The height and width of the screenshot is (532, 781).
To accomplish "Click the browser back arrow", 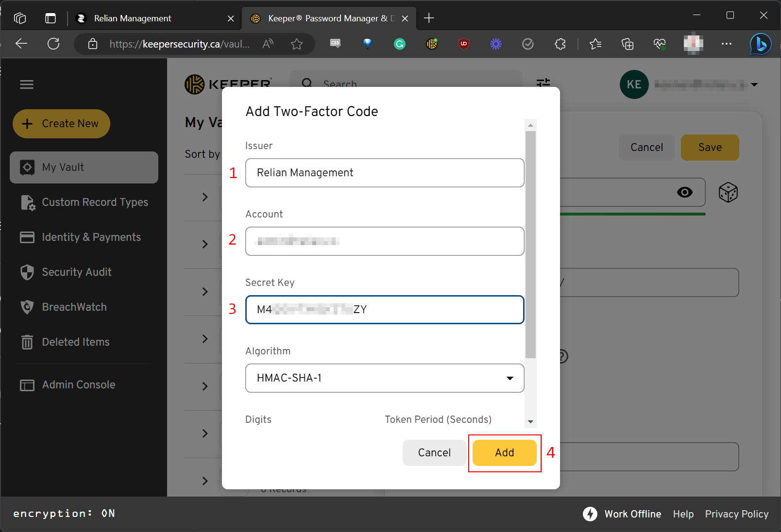I will [x=21, y=44].
